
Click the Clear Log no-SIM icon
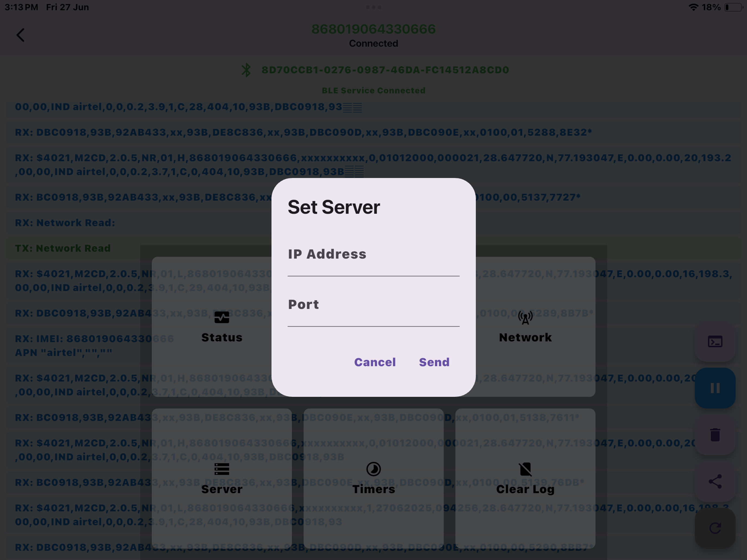(526, 469)
